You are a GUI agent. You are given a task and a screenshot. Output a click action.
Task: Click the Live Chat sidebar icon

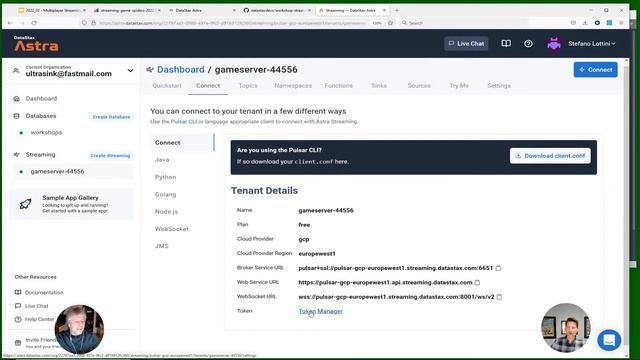coord(18,306)
